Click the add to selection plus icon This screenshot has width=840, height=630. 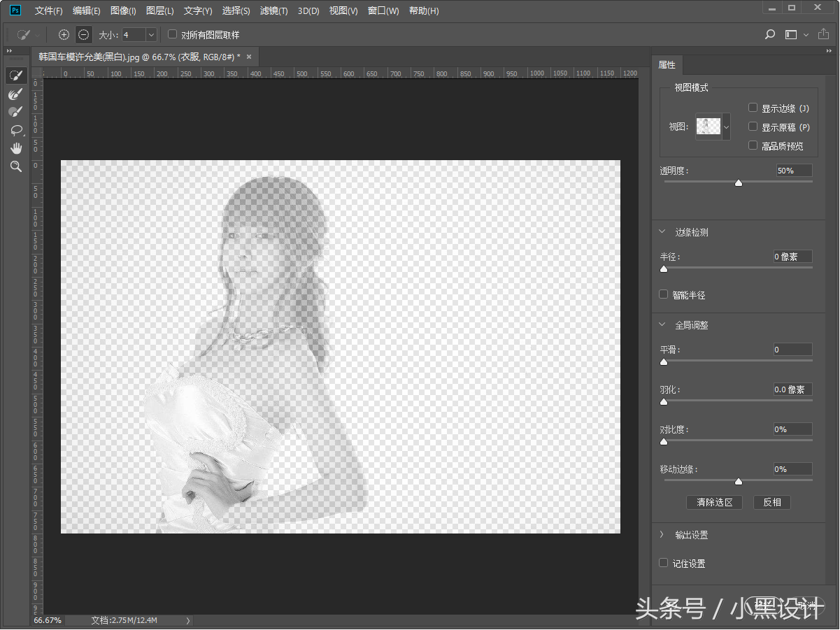click(64, 35)
